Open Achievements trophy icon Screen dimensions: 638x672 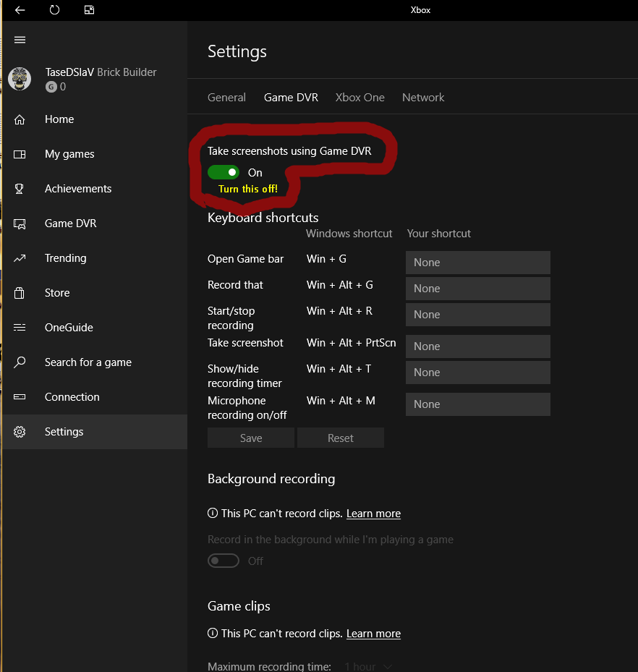click(x=20, y=189)
